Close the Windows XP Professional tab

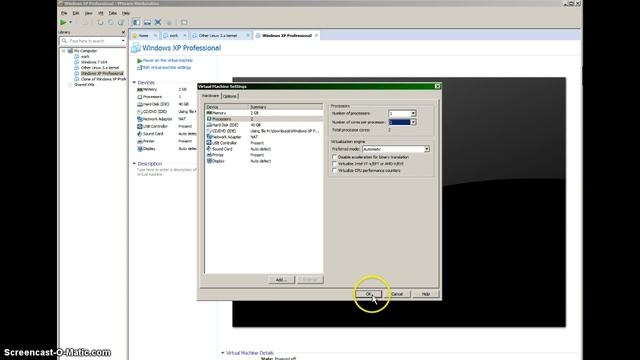(316, 36)
